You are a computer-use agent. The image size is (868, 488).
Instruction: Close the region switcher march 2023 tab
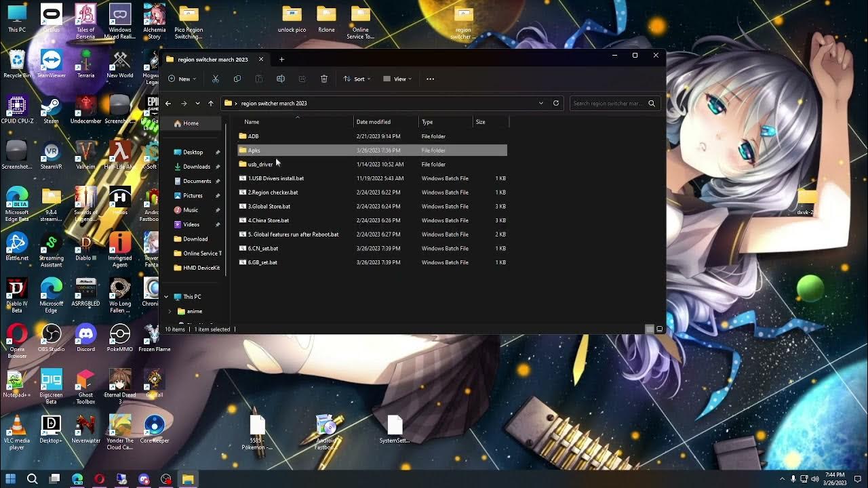[261, 59]
